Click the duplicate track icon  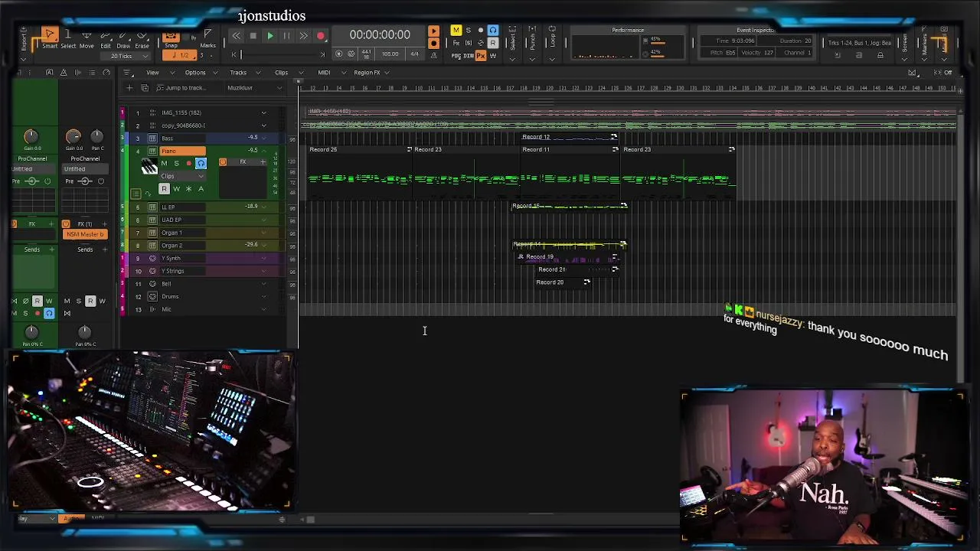pyautogui.click(x=144, y=88)
